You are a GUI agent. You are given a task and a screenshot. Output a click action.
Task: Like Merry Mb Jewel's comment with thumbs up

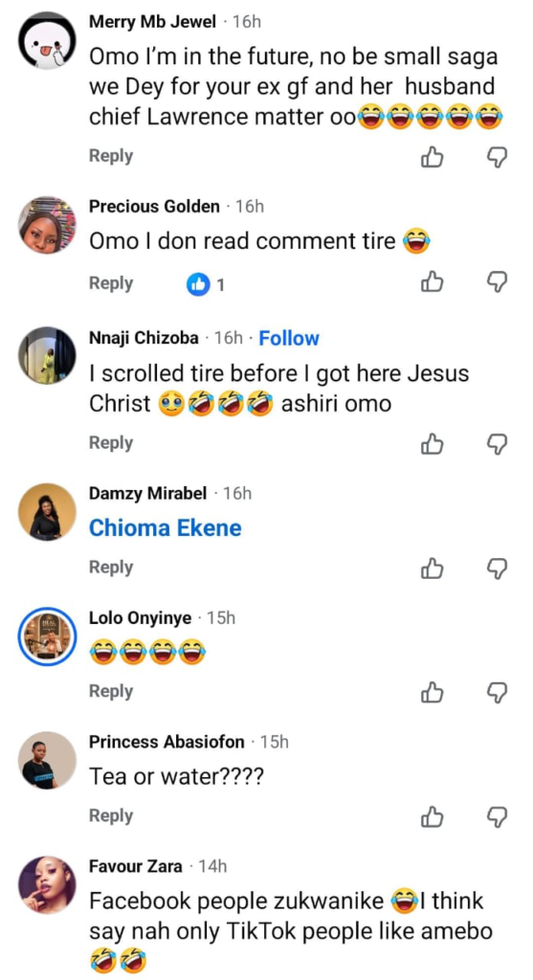tap(432, 158)
